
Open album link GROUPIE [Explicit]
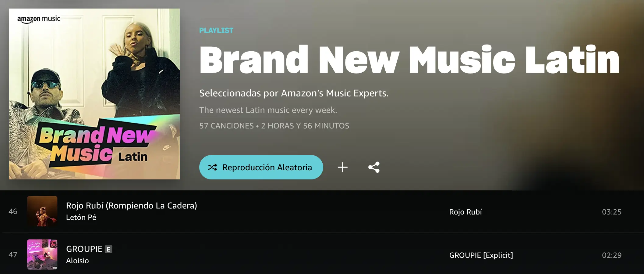(481, 255)
